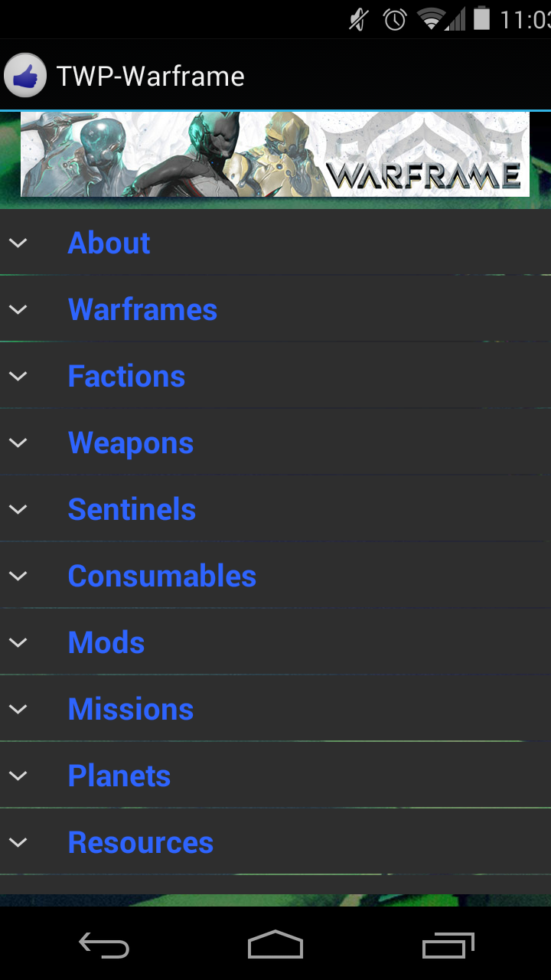Viewport: 551px width, 980px height.
Task: Tap the Resources category label
Action: (x=141, y=842)
